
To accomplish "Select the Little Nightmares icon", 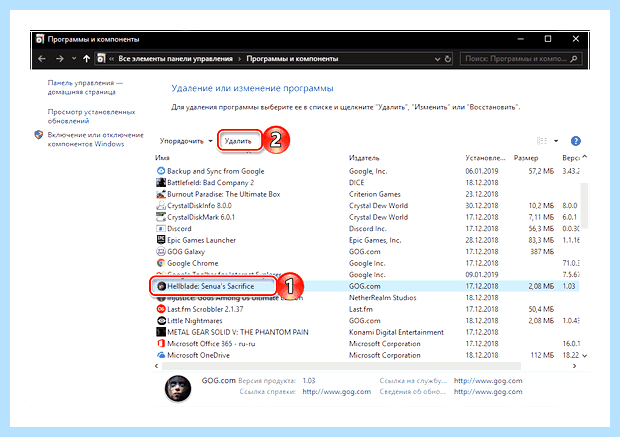I will tap(161, 320).
